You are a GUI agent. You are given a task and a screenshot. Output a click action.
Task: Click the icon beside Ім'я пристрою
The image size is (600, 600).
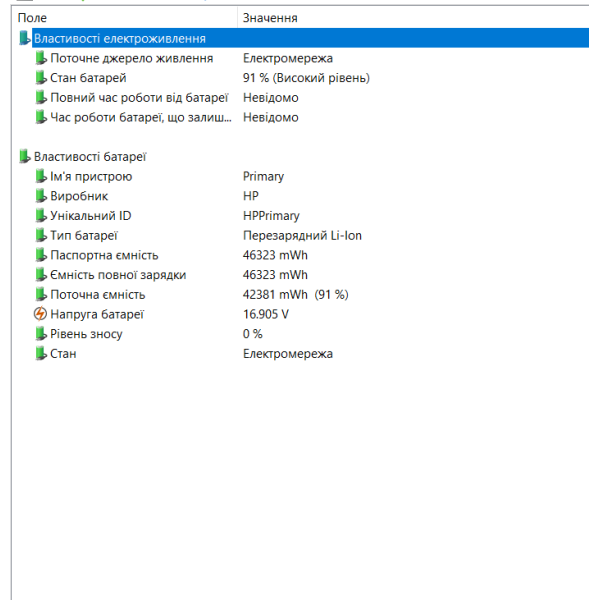tap(41, 176)
